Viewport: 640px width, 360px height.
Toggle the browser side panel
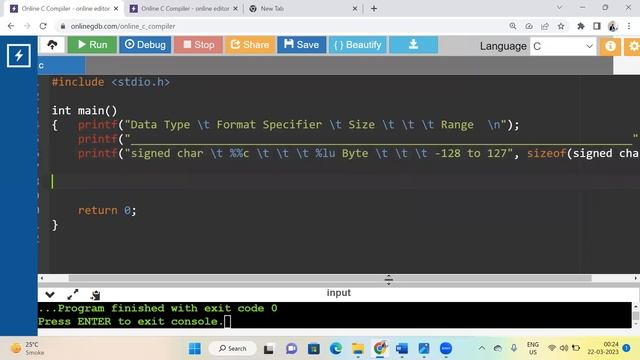click(x=597, y=26)
